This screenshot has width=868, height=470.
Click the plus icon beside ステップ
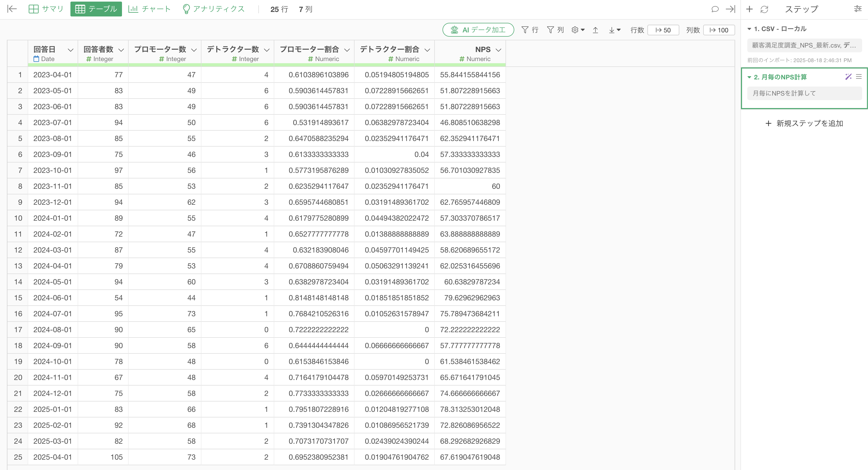tap(749, 9)
